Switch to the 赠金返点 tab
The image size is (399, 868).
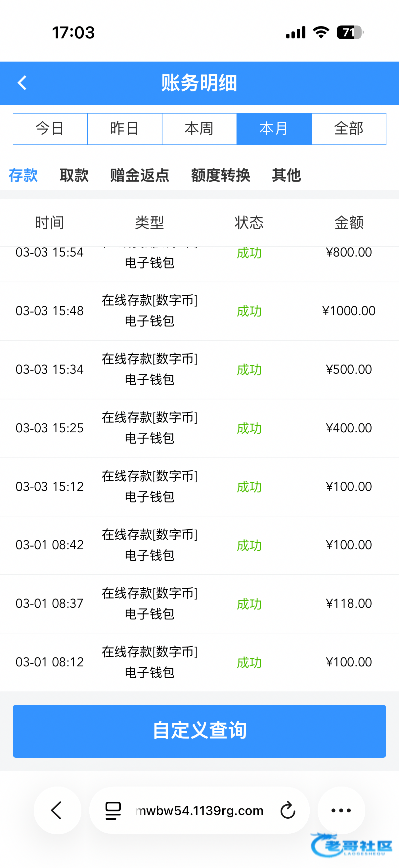140,175
